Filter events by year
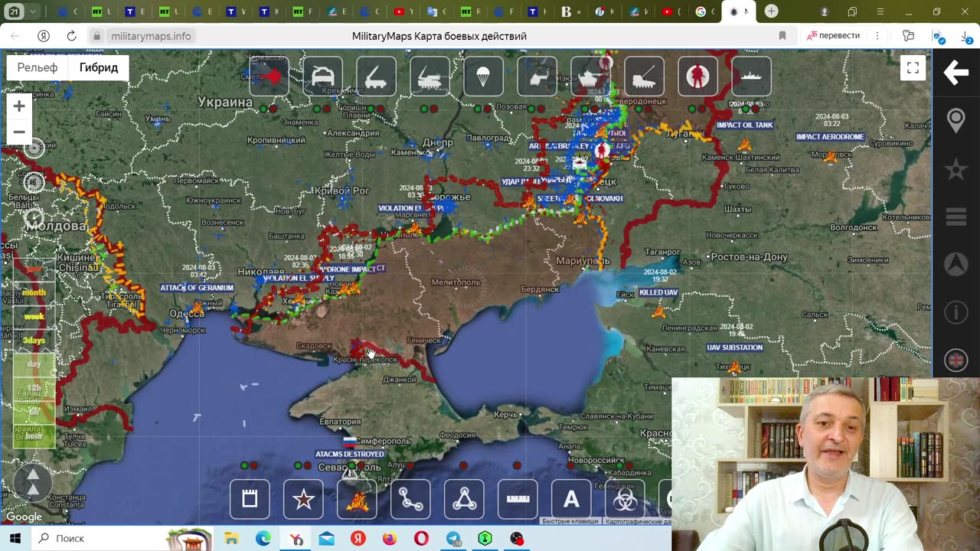 pos(34,269)
